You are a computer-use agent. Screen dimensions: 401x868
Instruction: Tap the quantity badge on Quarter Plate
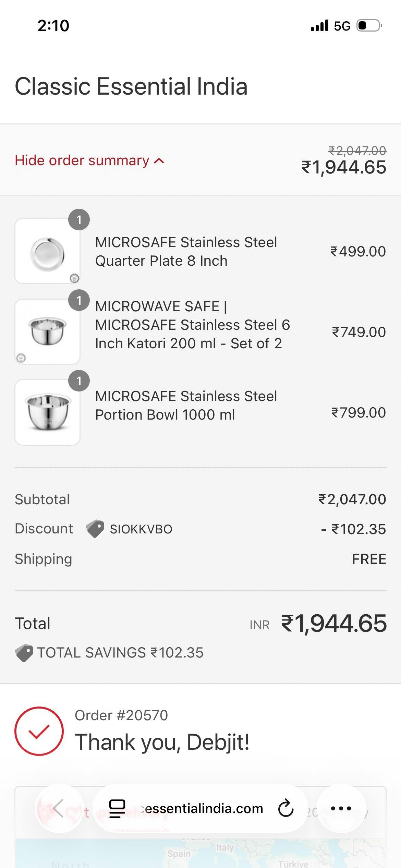click(79, 220)
